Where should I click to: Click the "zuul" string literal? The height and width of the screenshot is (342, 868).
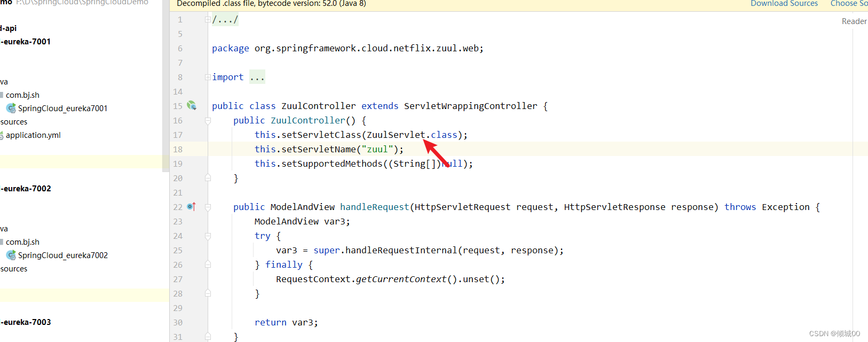(377, 150)
